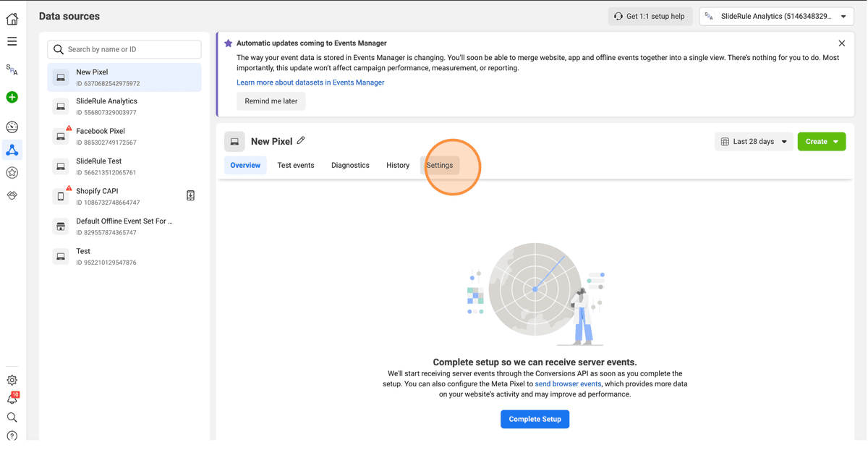This screenshot has width=868, height=450.
Task: Focus the Search by name or ID field
Action: [124, 49]
